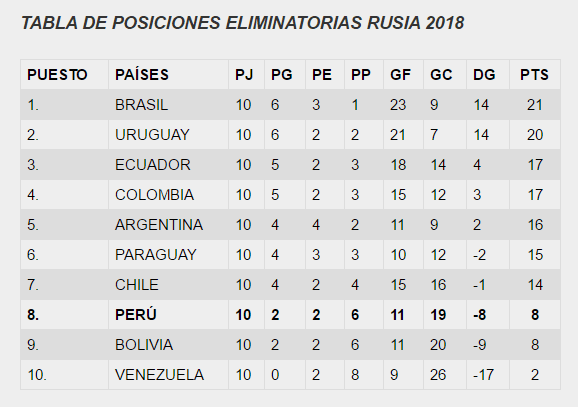
Task: Select the PAÍSES column header
Action: click(x=142, y=75)
